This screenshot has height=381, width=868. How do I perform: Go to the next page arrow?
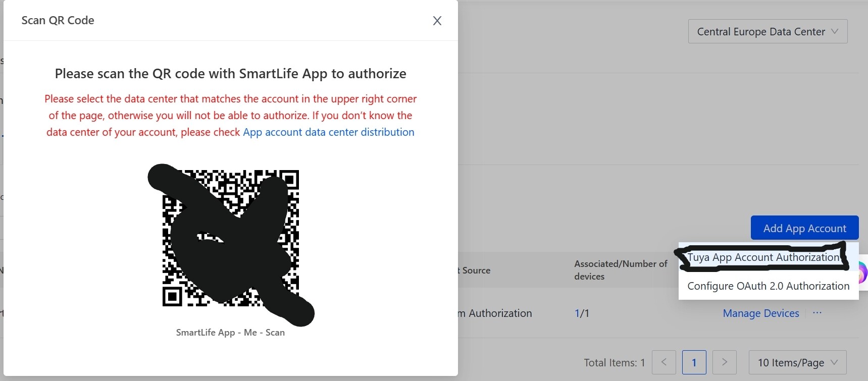(x=724, y=362)
